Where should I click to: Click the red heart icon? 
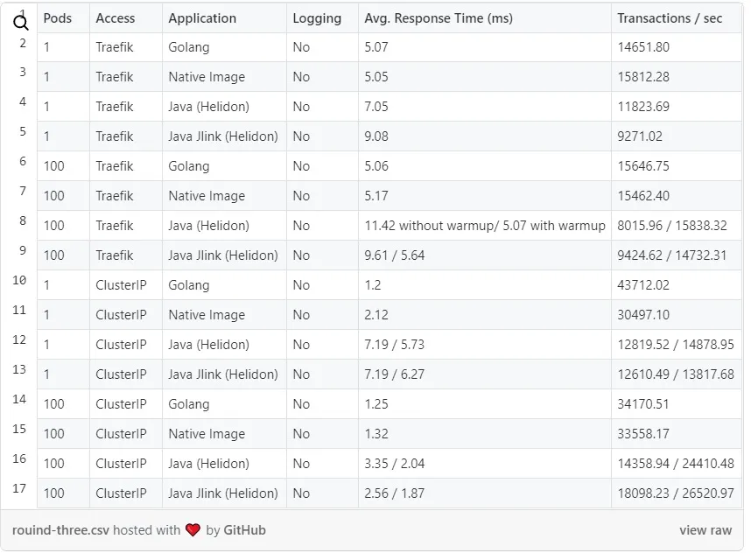point(193,530)
